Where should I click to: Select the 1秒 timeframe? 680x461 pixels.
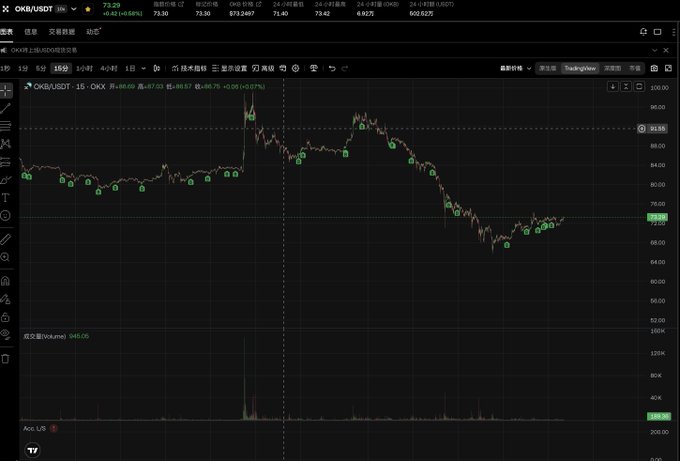coord(5,69)
